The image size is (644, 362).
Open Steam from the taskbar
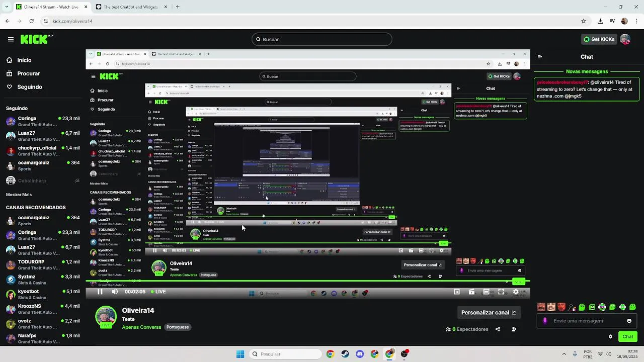pos(345,354)
